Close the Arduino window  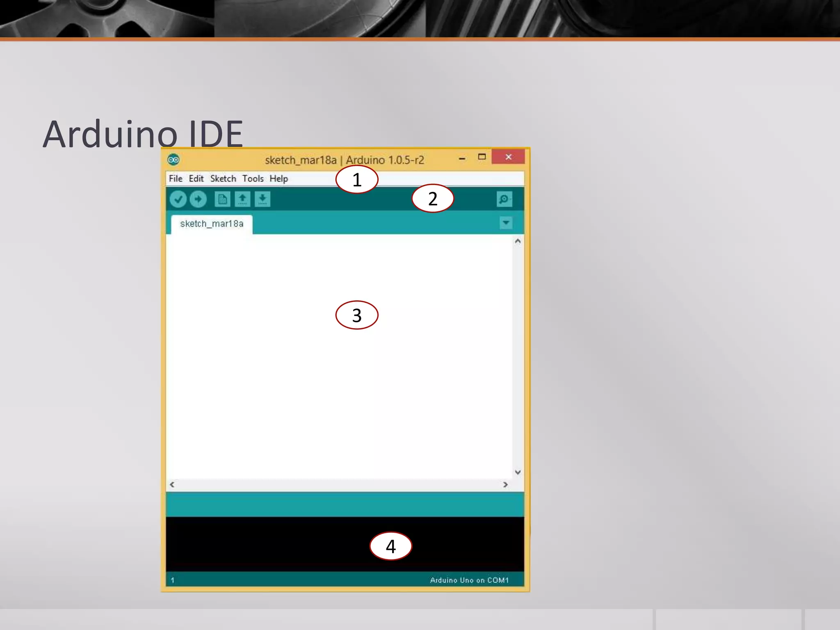508,157
